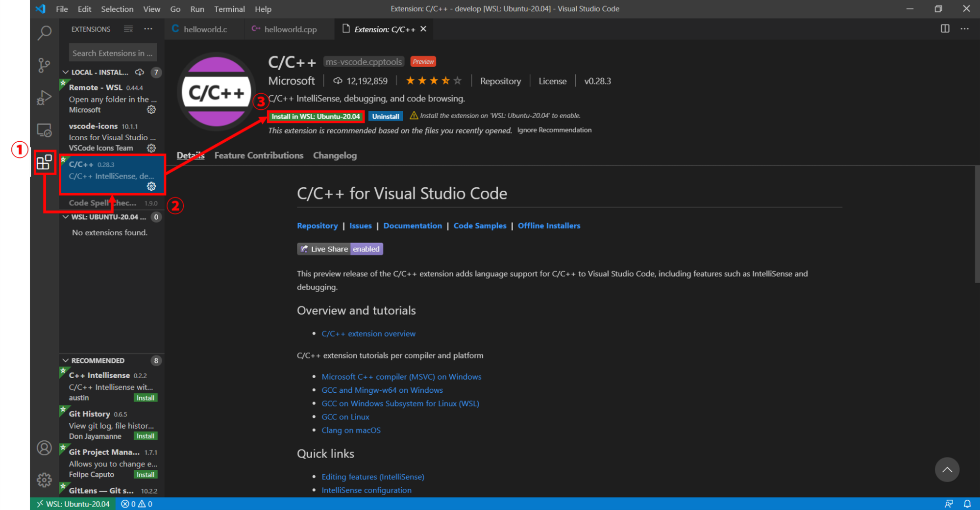The image size is (980, 510).
Task: Open the Documentation link
Action: pyautogui.click(x=413, y=226)
